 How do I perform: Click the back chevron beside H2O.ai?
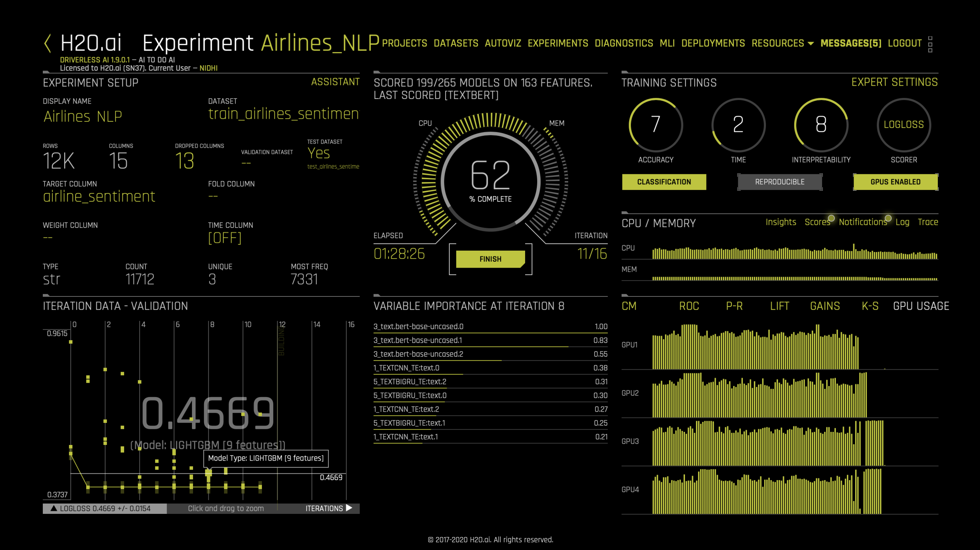[x=47, y=43]
